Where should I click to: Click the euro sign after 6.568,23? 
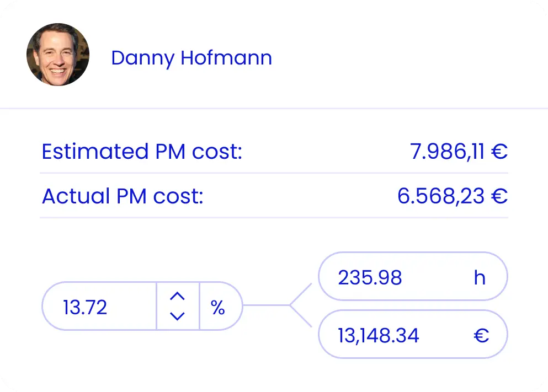pyautogui.click(x=499, y=196)
